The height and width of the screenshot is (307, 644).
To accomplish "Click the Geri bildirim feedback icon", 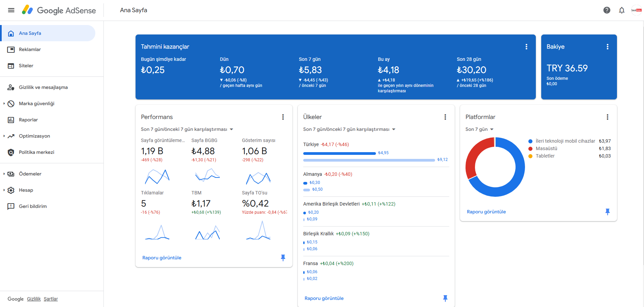I will [x=11, y=206].
